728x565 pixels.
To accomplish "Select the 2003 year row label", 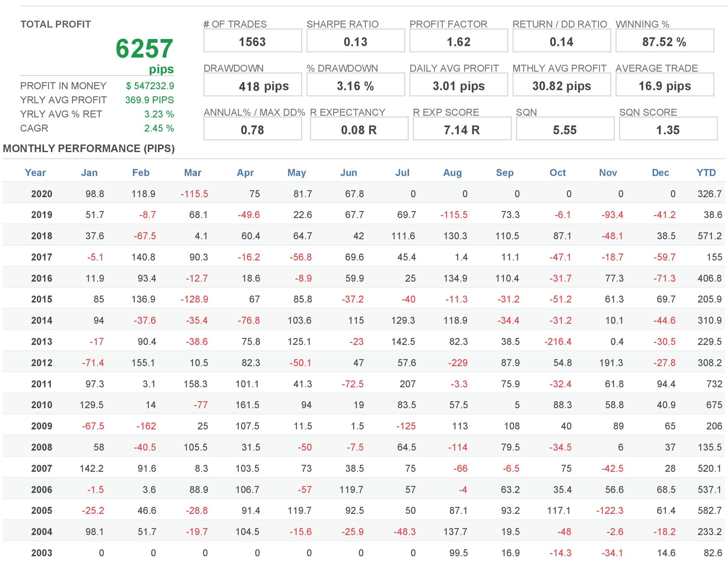I will [x=42, y=553].
